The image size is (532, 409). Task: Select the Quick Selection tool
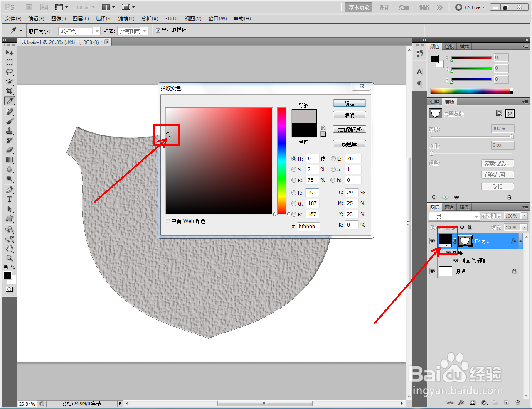coord(10,81)
